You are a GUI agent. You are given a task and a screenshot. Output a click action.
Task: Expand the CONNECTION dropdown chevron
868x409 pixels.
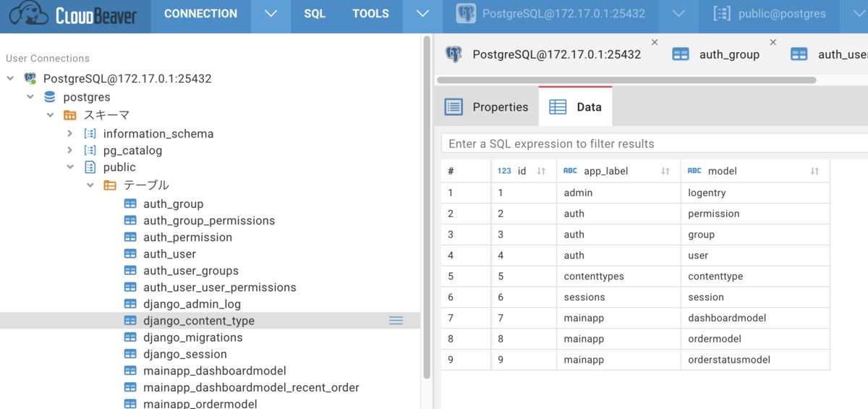pyautogui.click(x=271, y=14)
